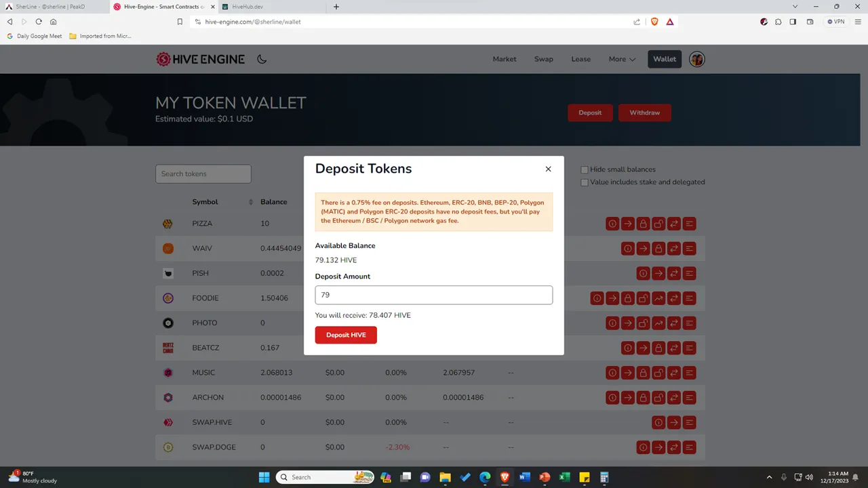Show hidden system tray icons
The height and width of the screenshot is (488, 868).
pyautogui.click(x=769, y=477)
